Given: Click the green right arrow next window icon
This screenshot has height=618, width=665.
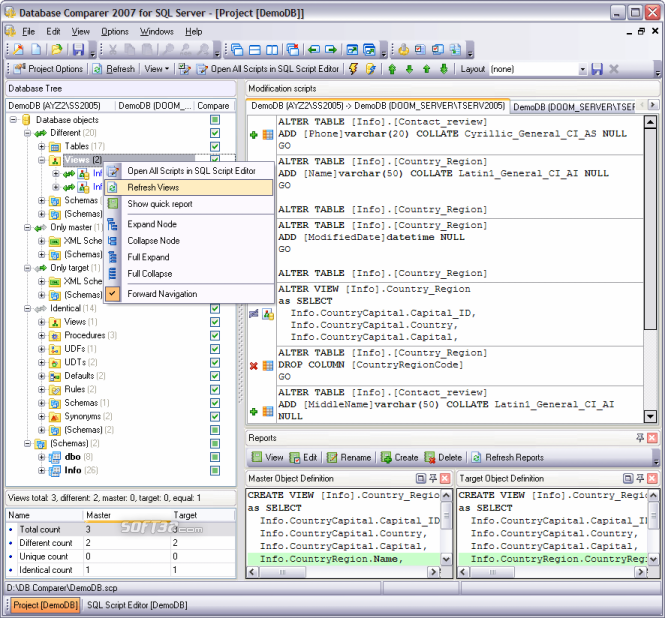Looking at the screenshot, I should 331,50.
